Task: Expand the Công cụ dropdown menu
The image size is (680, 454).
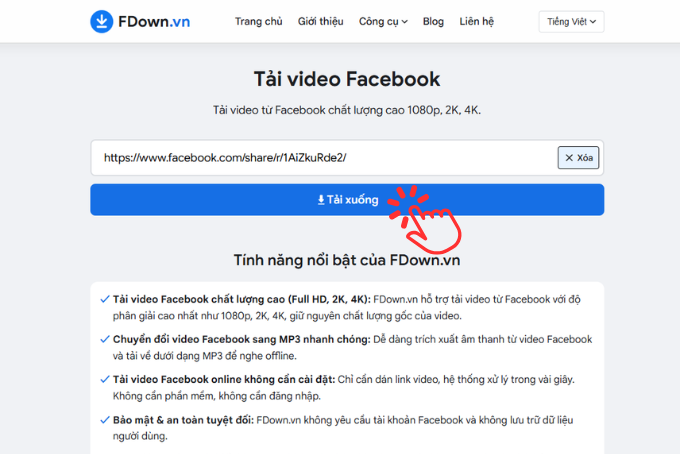Action: [384, 21]
